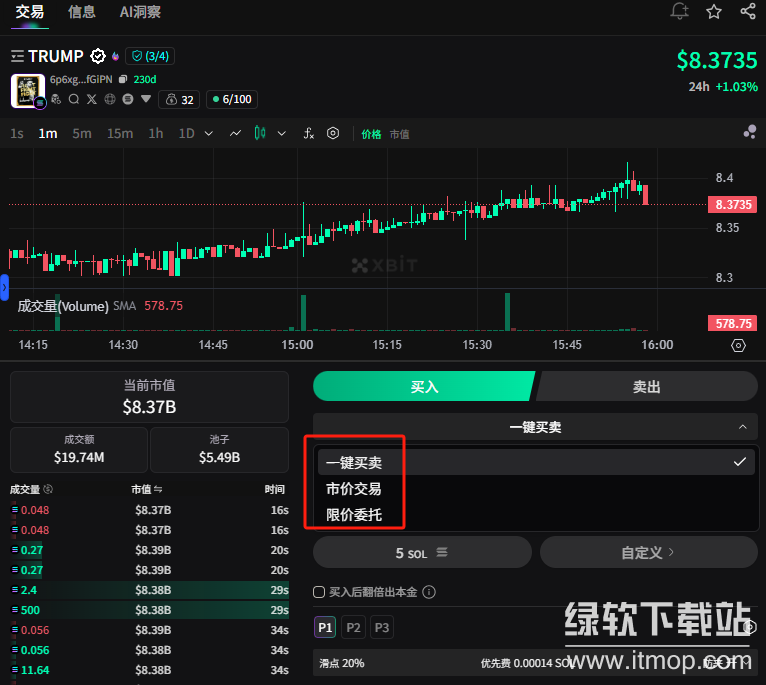Image resolution: width=766 pixels, height=685 pixels.
Task: Select the P2 preset
Action: point(353,627)
